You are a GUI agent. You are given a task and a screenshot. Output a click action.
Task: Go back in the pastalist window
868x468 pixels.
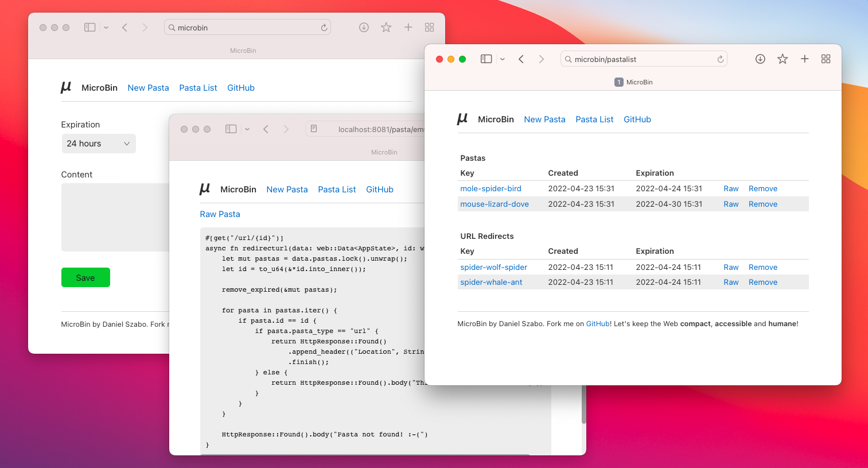point(521,59)
